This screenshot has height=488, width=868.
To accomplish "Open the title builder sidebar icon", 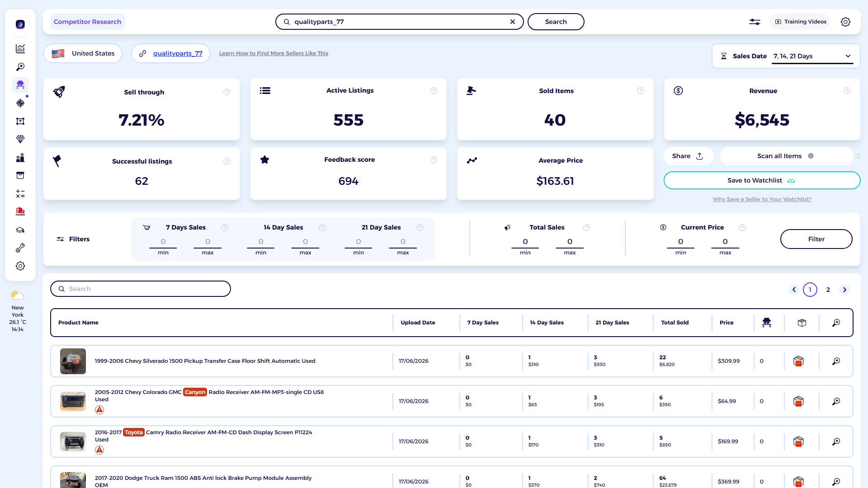I will point(20,121).
